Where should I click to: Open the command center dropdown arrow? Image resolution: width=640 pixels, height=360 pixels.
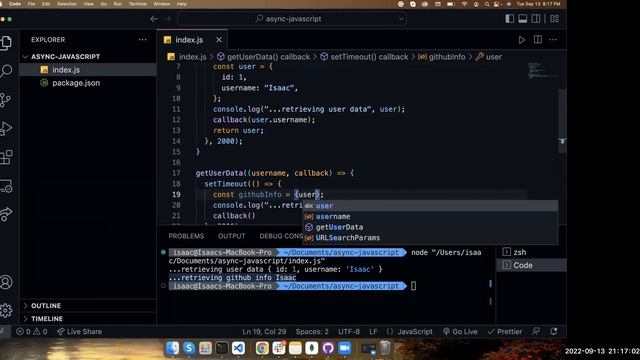401,19
